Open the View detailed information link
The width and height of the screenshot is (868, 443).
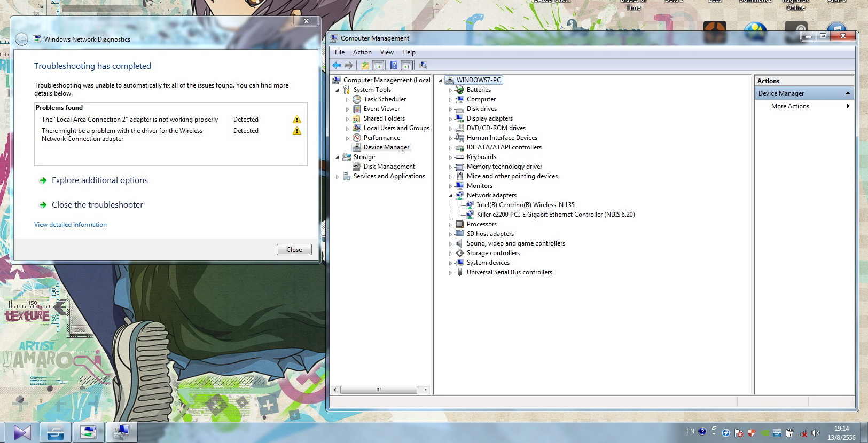(x=71, y=225)
